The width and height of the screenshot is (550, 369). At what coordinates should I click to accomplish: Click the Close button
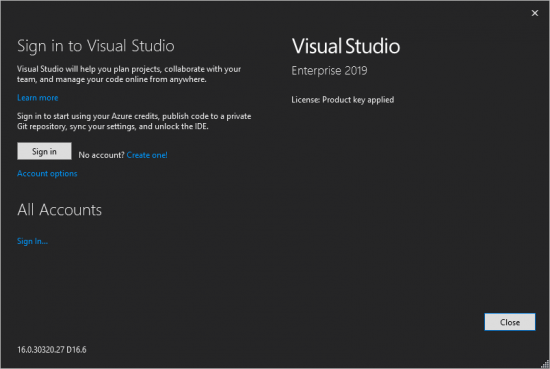pos(510,322)
